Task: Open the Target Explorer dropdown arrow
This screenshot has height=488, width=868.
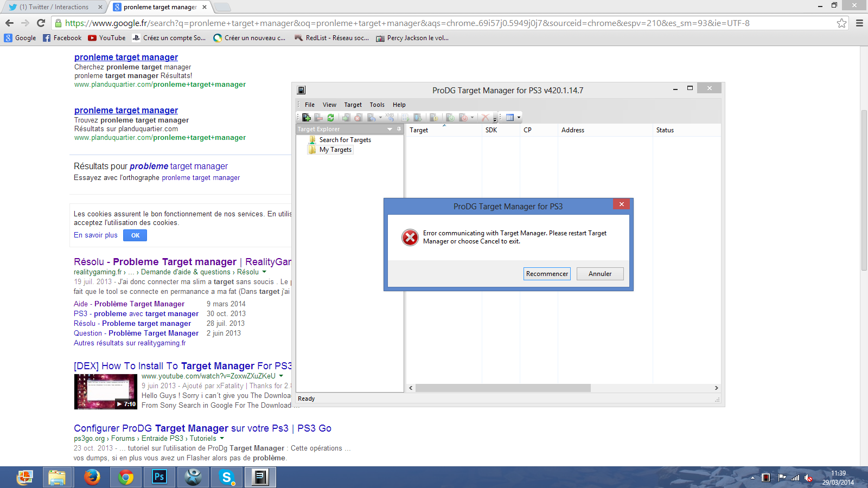Action: pyautogui.click(x=390, y=129)
